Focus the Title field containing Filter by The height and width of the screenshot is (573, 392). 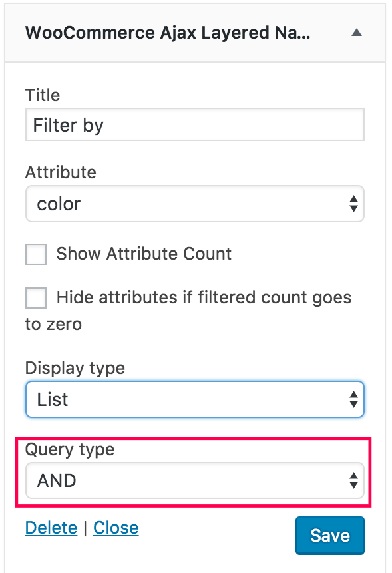point(195,124)
